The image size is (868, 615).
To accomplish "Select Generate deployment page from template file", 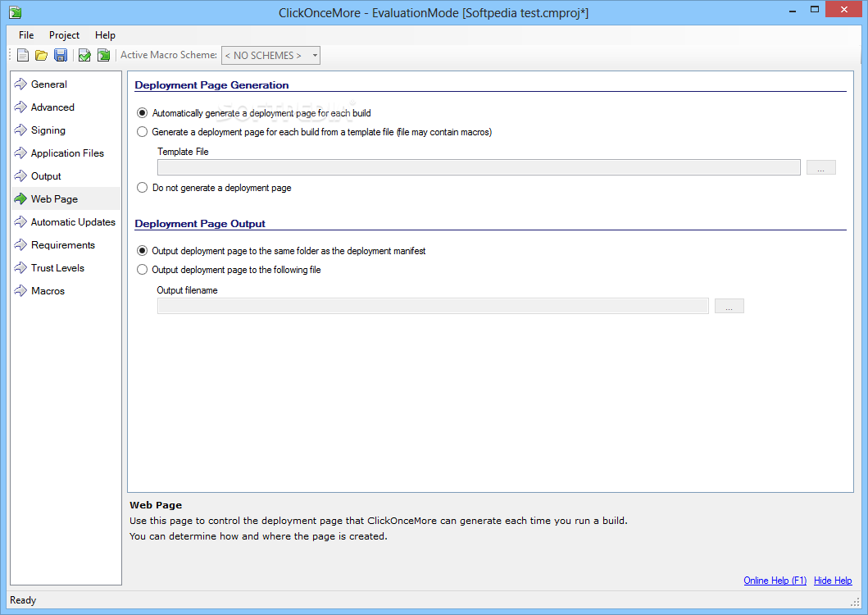I will [x=314, y=132].
